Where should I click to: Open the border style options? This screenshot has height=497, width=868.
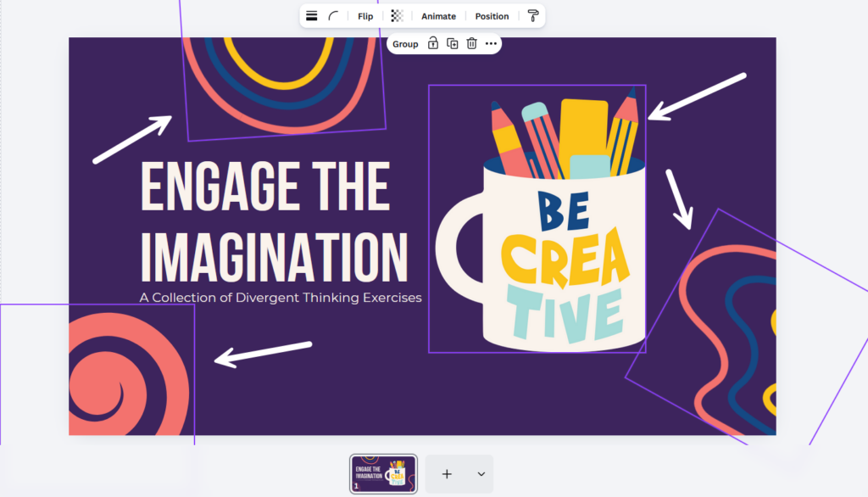(312, 16)
